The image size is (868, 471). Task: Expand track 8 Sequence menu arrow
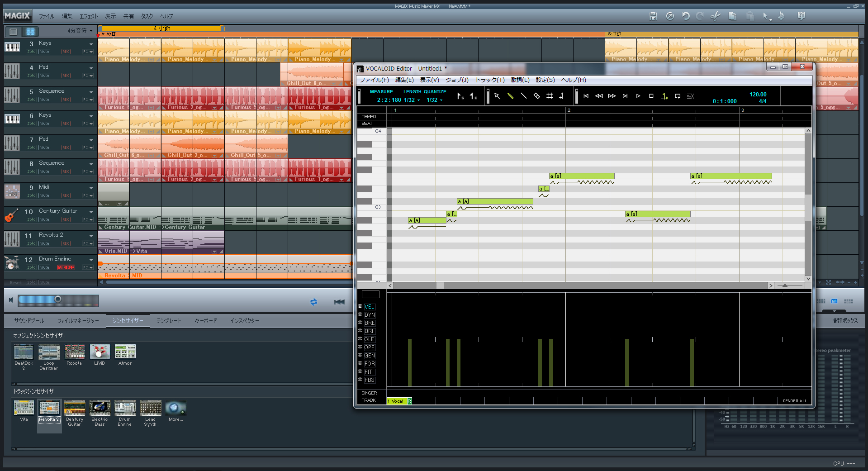click(x=91, y=164)
